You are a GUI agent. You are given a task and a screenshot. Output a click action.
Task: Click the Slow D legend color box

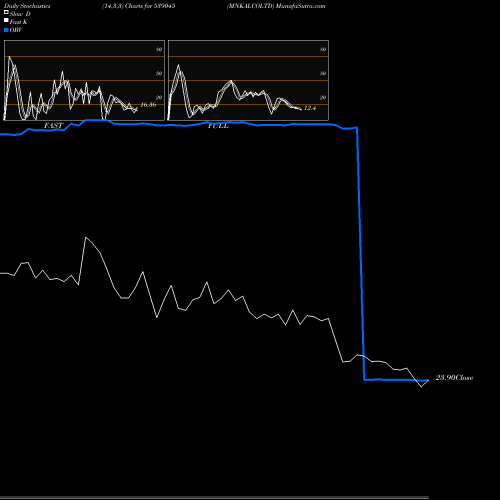coord(6,12)
